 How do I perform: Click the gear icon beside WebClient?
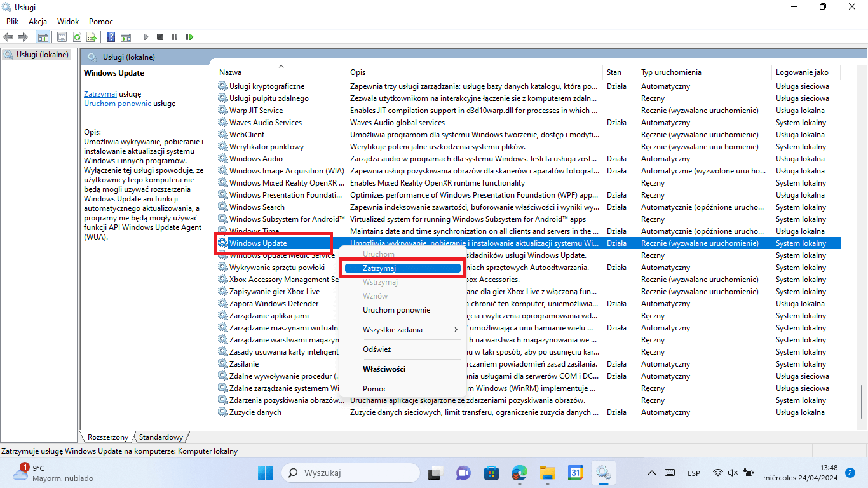tap(222, 135)
